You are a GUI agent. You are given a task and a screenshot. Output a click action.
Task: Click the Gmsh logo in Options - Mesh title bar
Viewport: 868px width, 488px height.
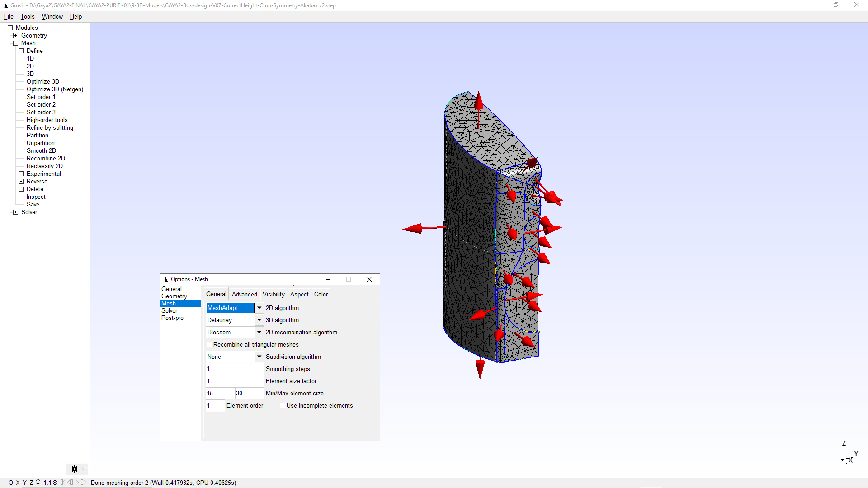pos(166,279)
